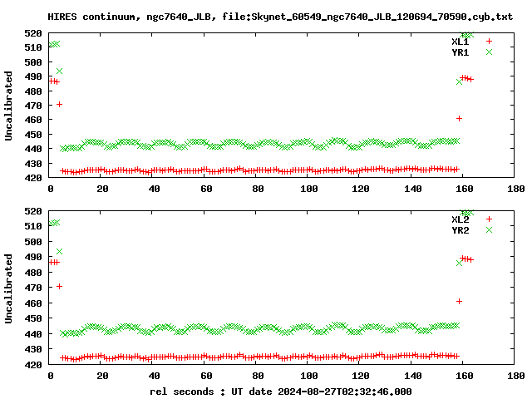
Task: Click the isolated green cross near 493 in bottom plot at start
Action: point(59,251)
